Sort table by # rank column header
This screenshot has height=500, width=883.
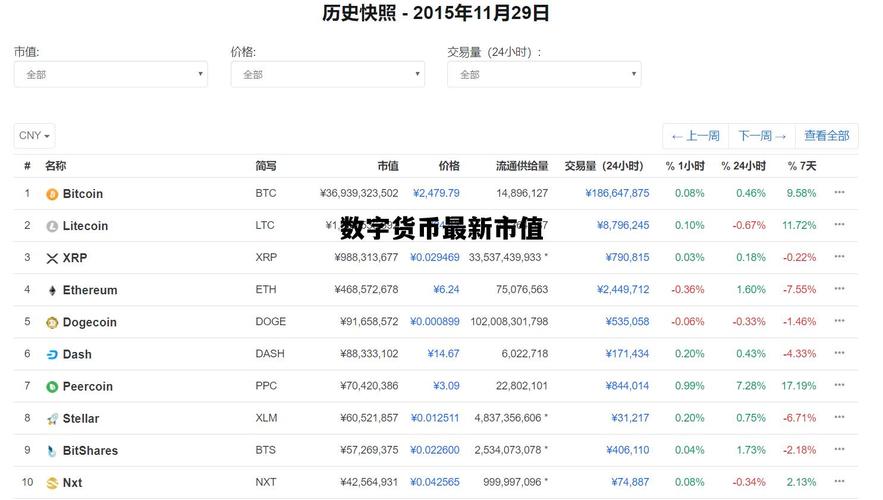[27, 166]
